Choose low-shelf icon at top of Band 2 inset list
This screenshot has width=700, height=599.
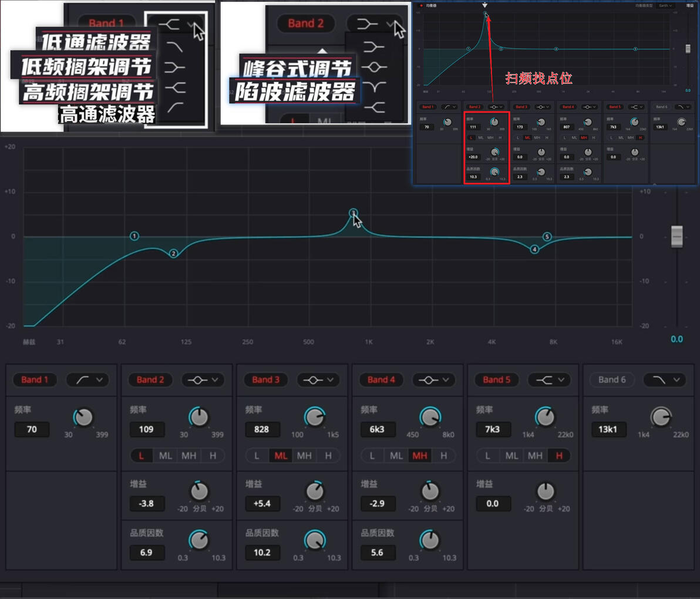click(x=373, y=47)
